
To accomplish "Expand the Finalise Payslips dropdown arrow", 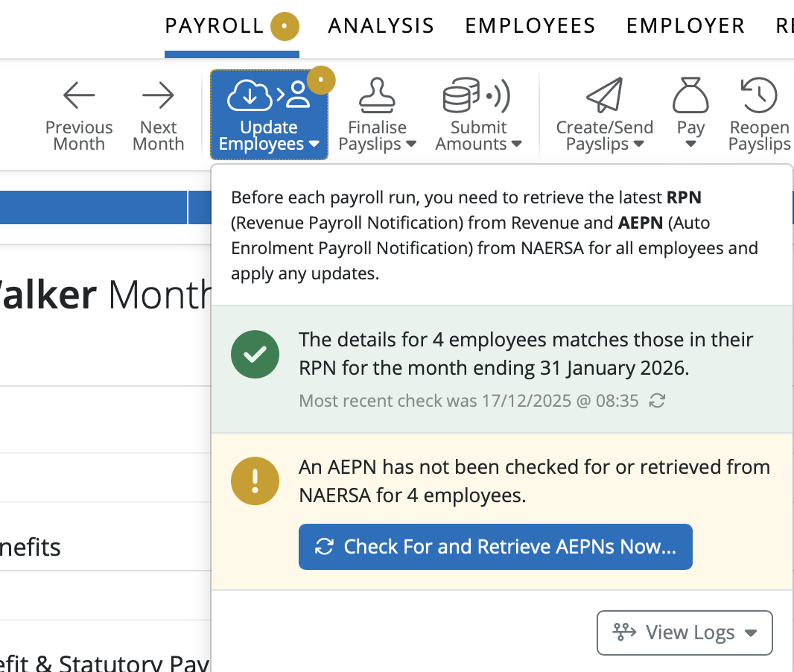I will click(411, 145).
